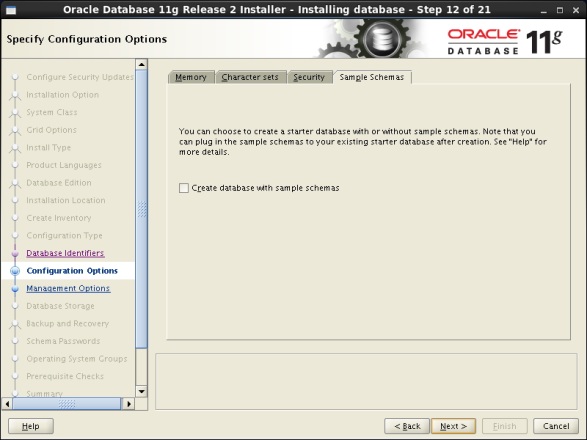Select the Sample Schemas tab
Image resolution: width=587 pixels, height=440 pixels.
372,77
